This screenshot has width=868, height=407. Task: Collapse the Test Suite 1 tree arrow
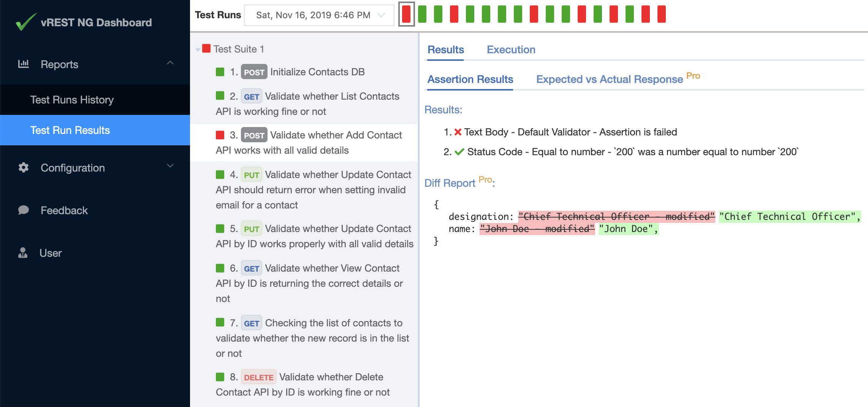[x=198, y=49]
